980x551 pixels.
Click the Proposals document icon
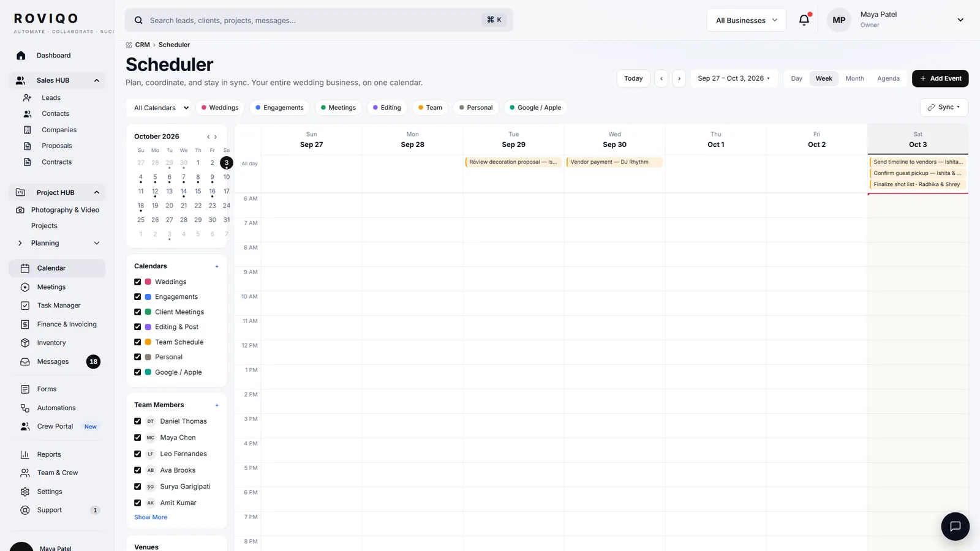(27, 146)
